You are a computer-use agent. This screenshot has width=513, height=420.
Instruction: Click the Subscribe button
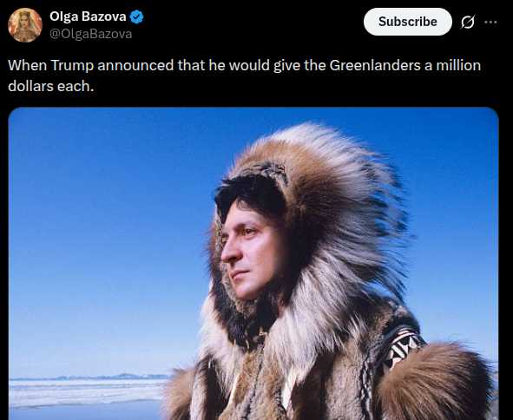pos(408,22)
